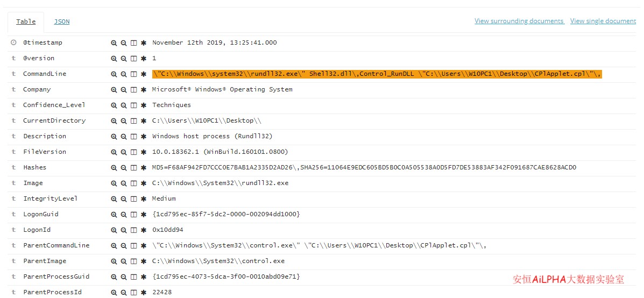
Task: Filter out the Company value
Action: tap(123, 89)
